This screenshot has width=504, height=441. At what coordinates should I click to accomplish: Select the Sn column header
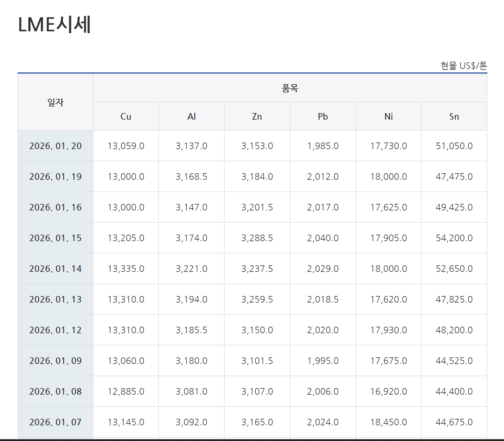pyautogui.click(x=454, y=117)
